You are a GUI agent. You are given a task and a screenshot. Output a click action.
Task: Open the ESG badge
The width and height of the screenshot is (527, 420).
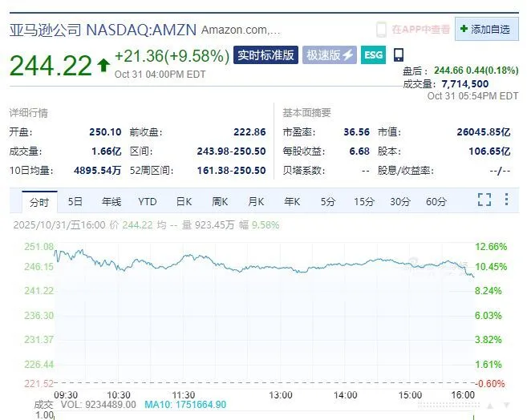(373, 55)
